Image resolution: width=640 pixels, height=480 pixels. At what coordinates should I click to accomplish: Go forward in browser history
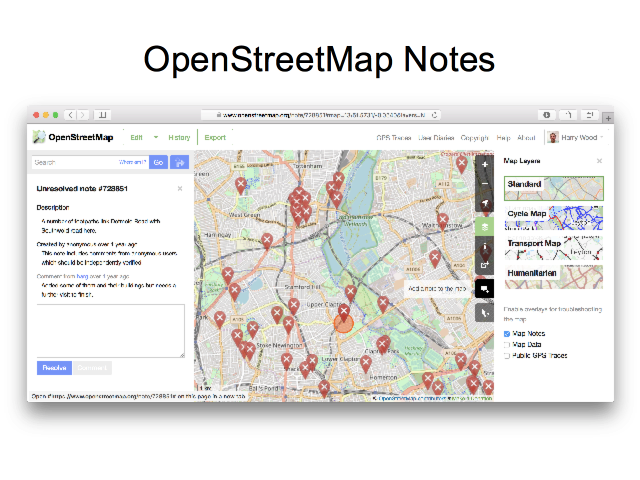(x=83, y=115)
